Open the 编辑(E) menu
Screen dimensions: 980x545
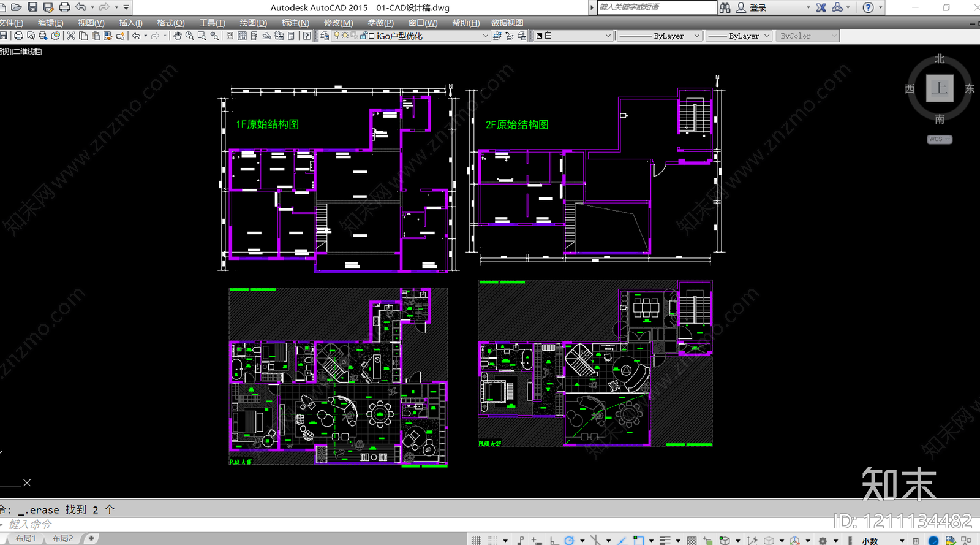(50, 23)
